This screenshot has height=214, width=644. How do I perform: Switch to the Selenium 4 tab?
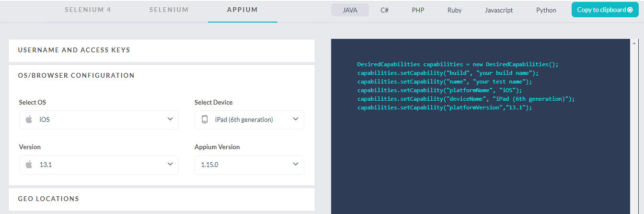click(x=88, y=10)
